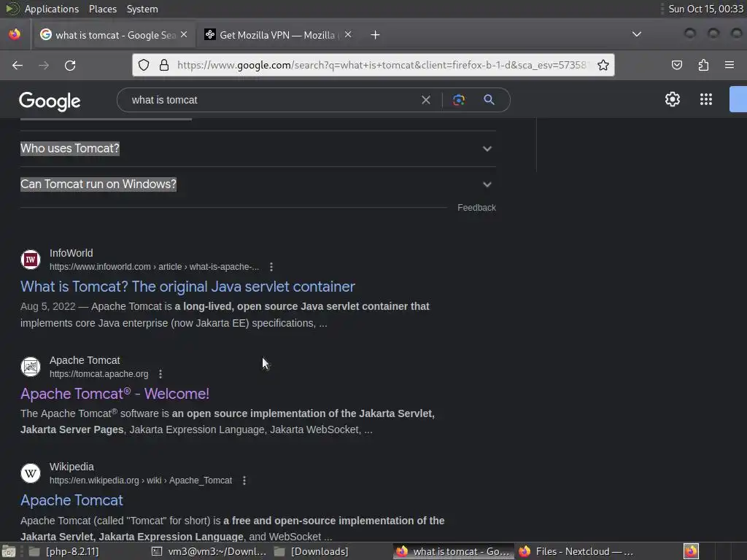Switch to the Files - Nextcloud taskbar window
Image resolution: width=747 pixels, height=560 pixels.
click(x=576, y=551)
